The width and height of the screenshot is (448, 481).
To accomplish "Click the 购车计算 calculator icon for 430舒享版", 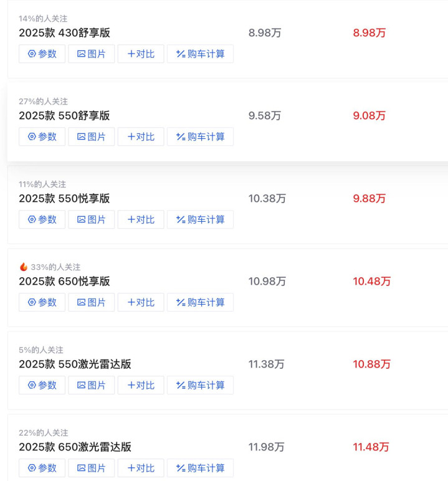I will coord(181,54).
